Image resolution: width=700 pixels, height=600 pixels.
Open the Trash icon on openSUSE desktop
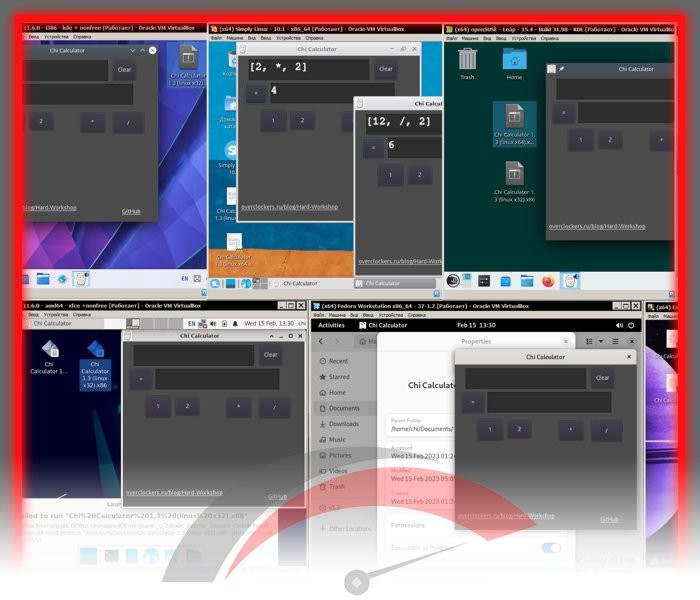coord(467,63)
